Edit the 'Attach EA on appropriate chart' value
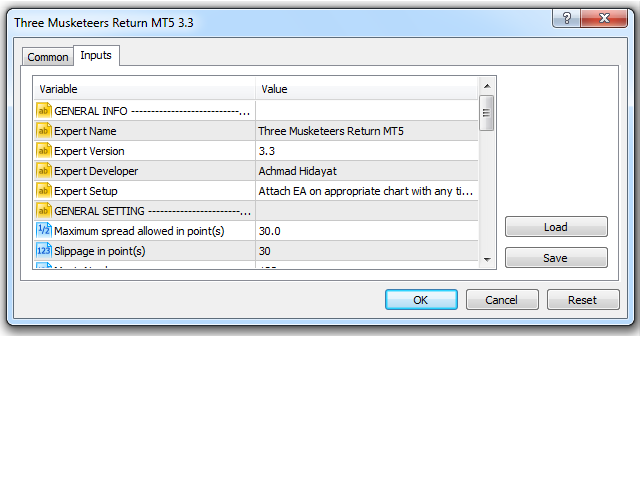 pos(365,191)
